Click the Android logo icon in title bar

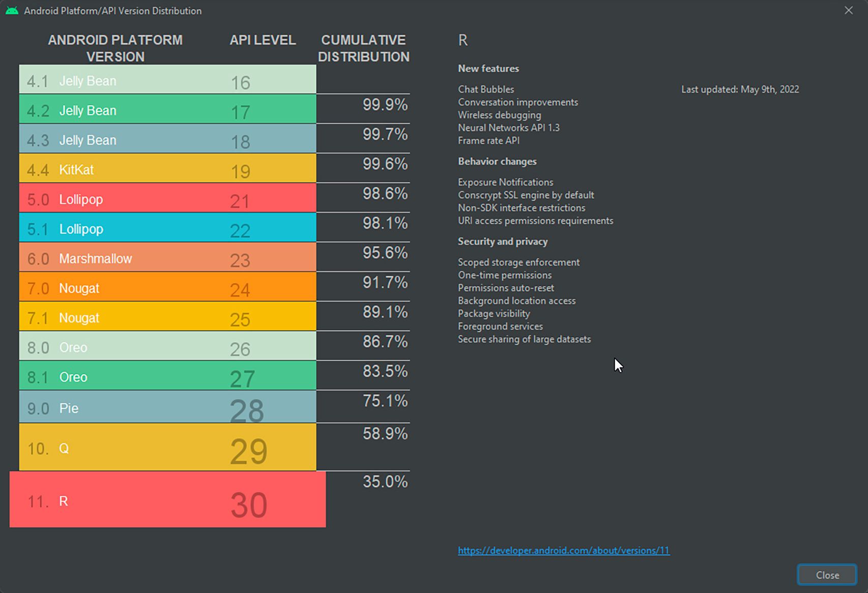(x=12, y=11)
